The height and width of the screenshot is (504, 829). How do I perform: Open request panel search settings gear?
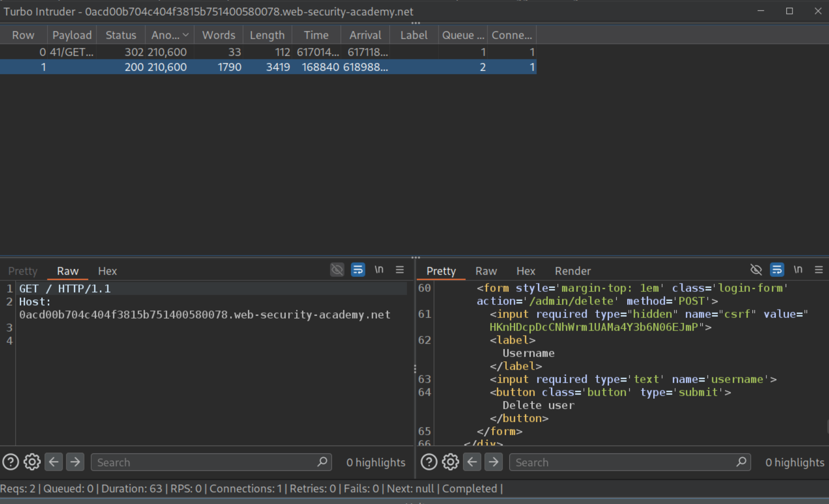coord(32,462)
